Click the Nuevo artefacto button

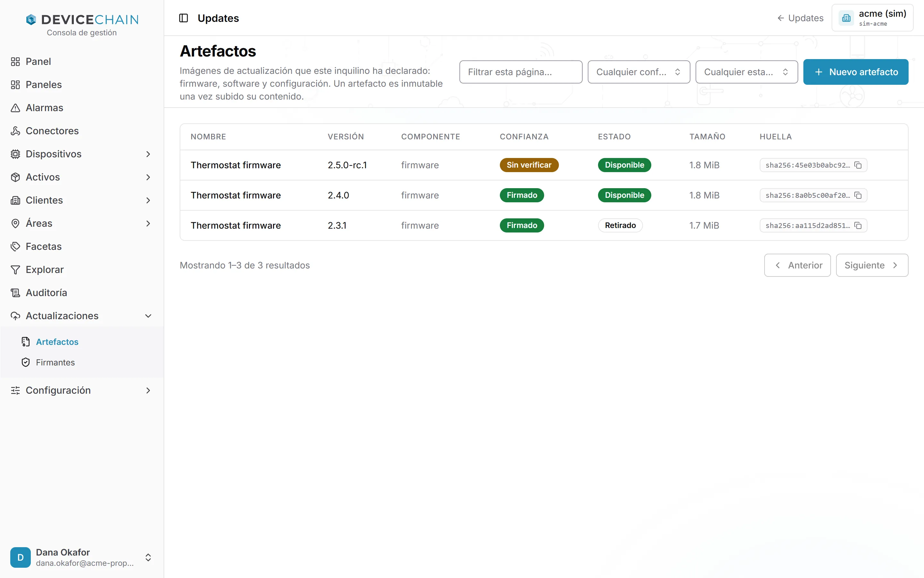(x=856, y=72)
